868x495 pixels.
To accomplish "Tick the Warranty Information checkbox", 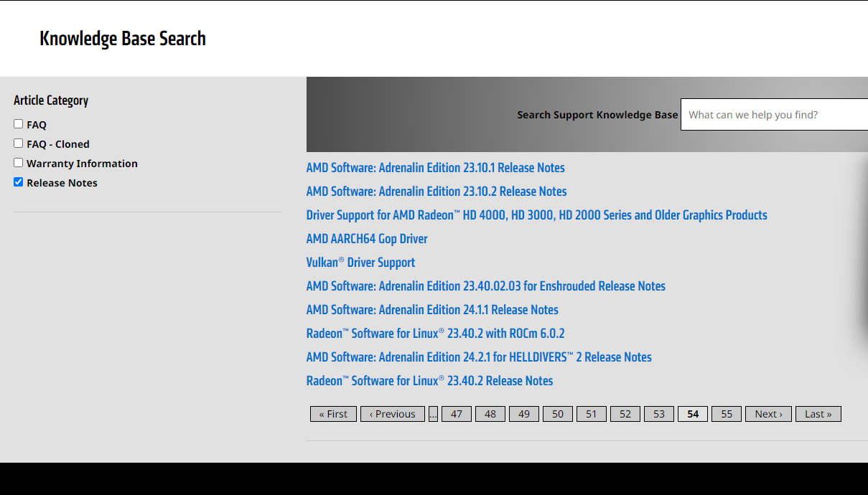I will coord(19,163).
